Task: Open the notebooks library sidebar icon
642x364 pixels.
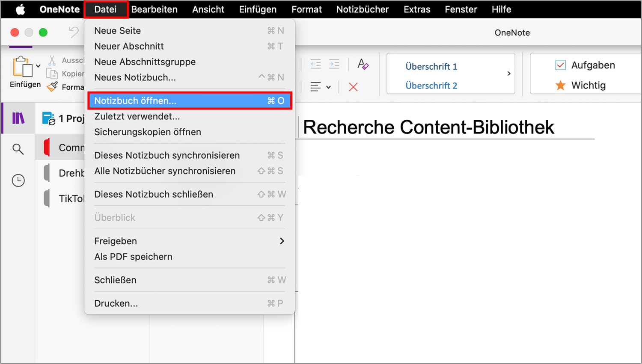Action: coord(18,118)
